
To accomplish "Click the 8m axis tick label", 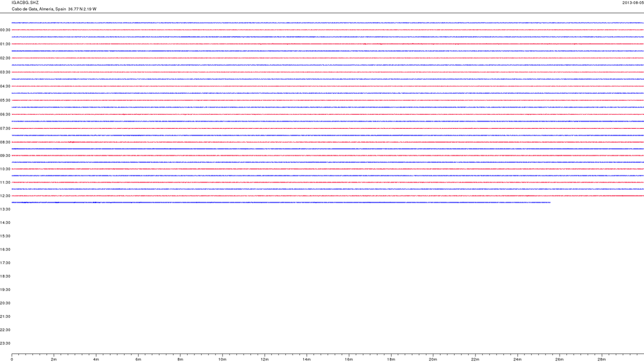I will click(x=180, y=359).
